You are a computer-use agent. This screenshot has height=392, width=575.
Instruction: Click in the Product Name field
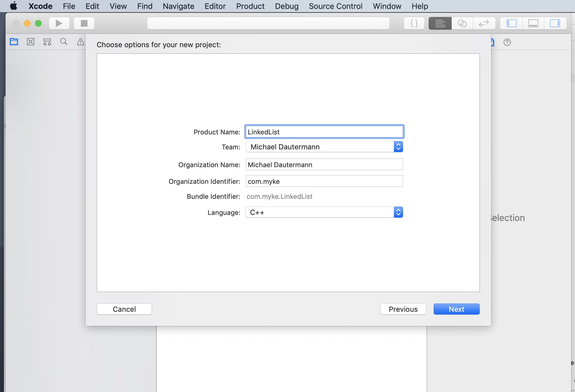[x=324, y=132]
